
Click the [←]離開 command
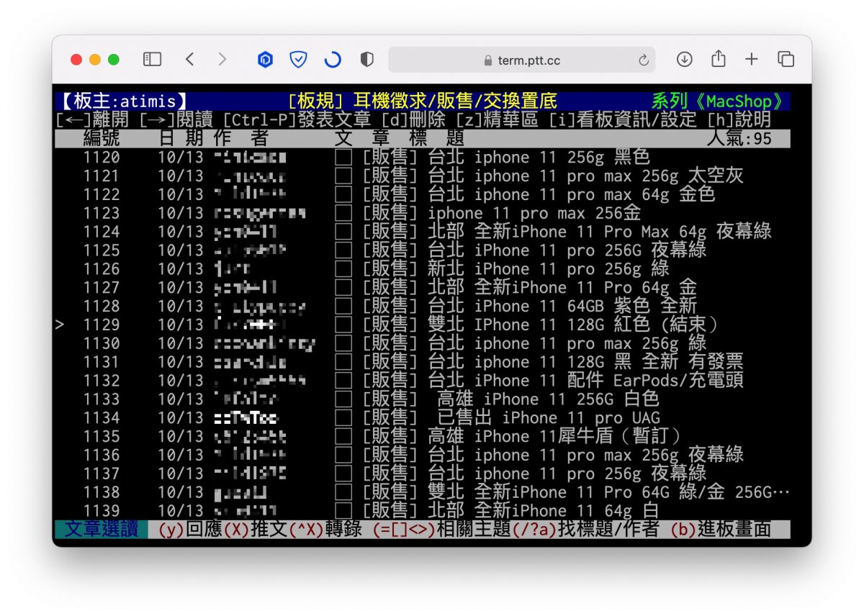pyautogui.click(x=92, y=120)
